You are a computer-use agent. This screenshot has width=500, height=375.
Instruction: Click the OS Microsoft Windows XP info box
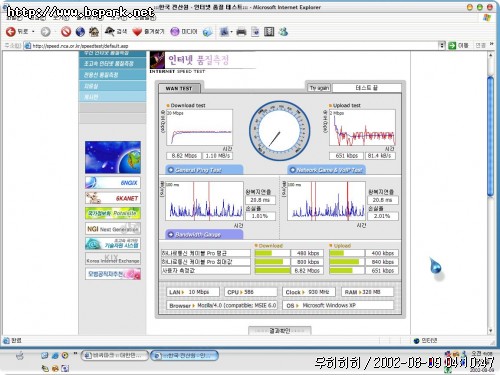[x=338, y=305]
